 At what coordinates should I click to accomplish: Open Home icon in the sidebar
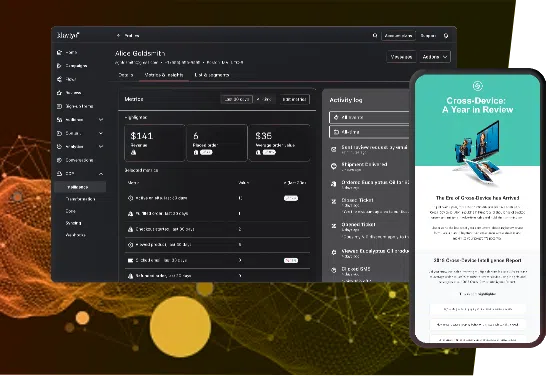(59, 53)
